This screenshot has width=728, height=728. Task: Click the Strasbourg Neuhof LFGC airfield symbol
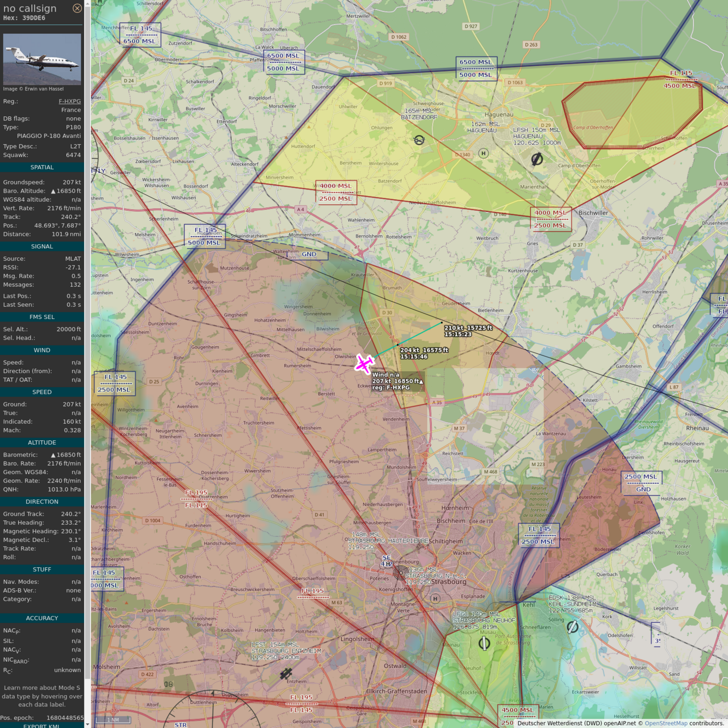[484, 643]
